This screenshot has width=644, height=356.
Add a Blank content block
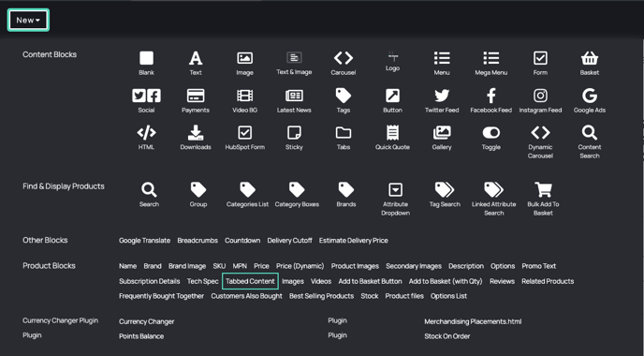tap(146, 63)
